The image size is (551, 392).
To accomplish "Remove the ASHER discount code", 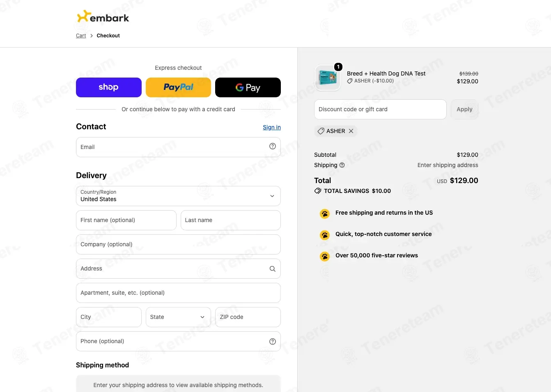I will [x=351, y=131].
